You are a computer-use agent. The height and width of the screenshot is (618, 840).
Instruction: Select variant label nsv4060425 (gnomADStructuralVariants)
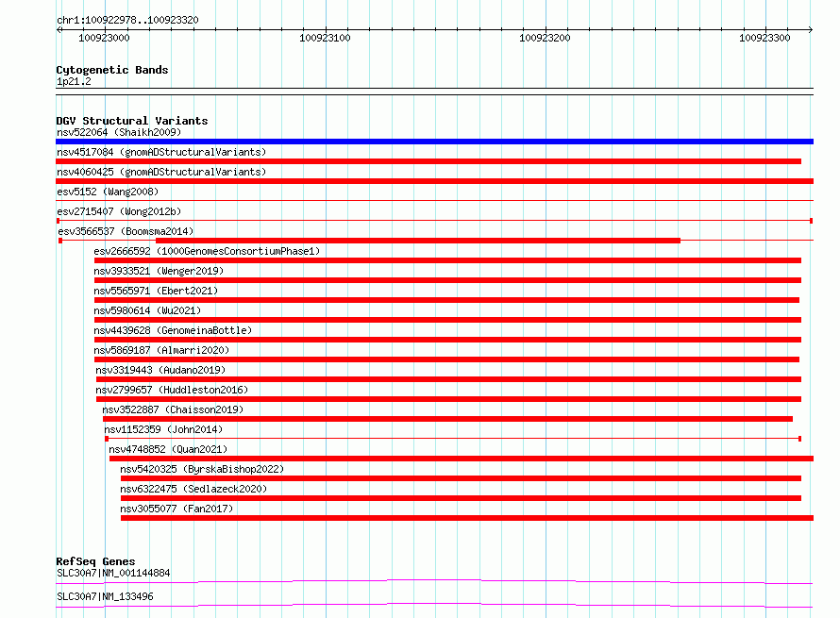(x=161, y=172)
